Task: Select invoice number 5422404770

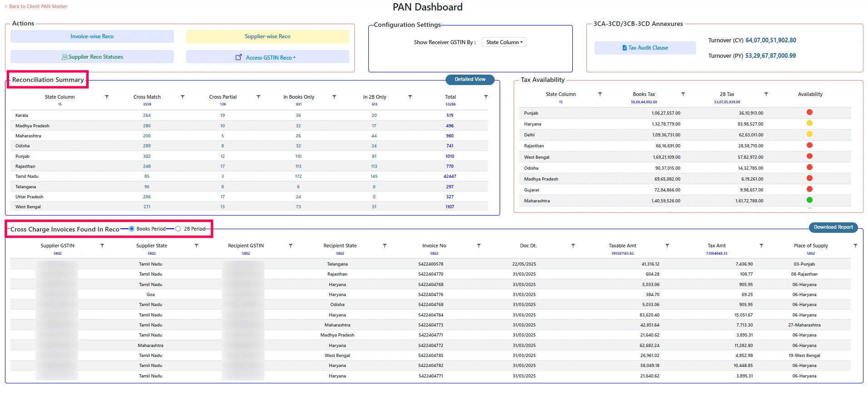Action: [431, 274]
